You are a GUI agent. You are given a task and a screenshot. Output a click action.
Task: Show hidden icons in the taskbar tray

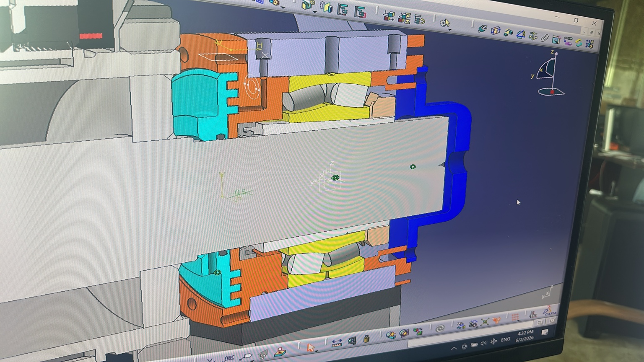tap(454, 348)
